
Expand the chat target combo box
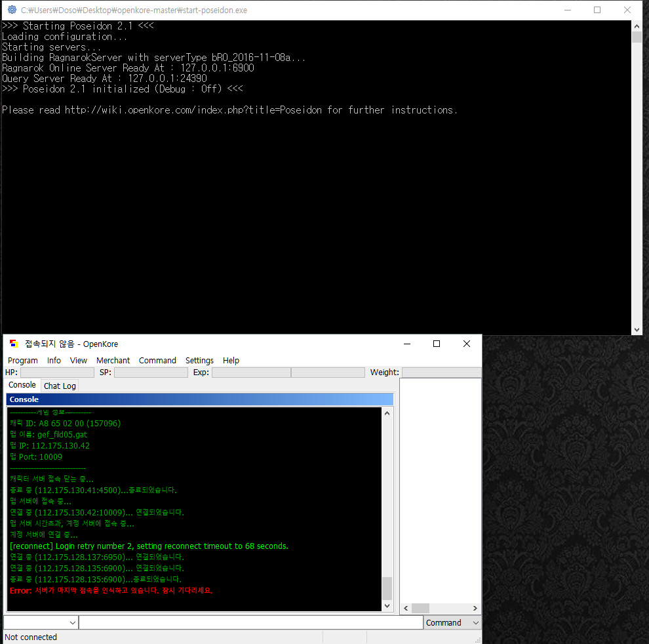[40, 622]
